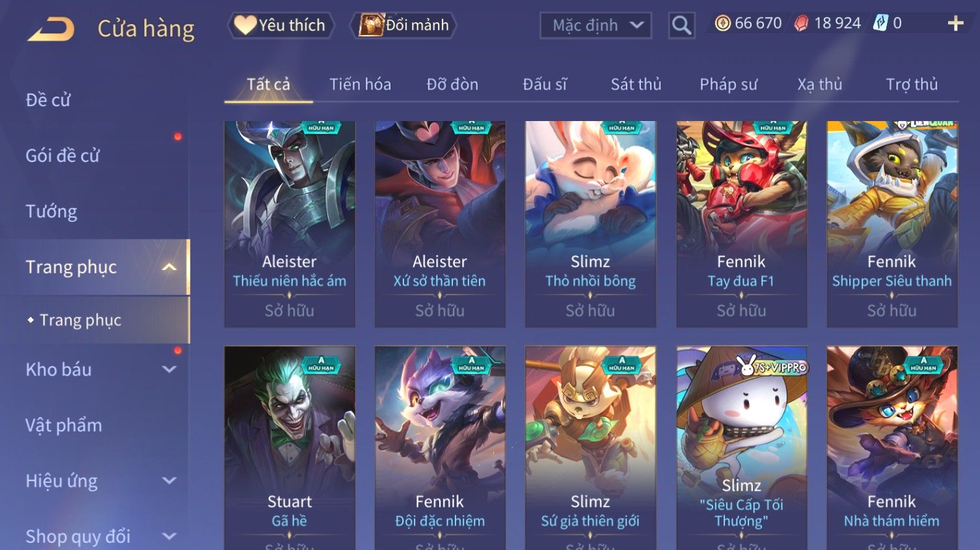Click the plus icon to add currency
Image resolution: width=980 pixels, height=550 pixels.
955,23
